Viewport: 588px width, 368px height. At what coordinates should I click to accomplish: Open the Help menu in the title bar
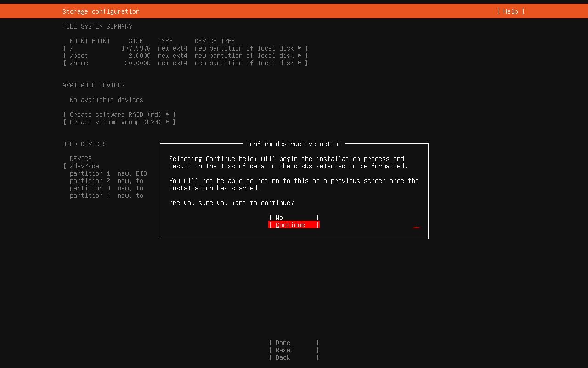510,11
